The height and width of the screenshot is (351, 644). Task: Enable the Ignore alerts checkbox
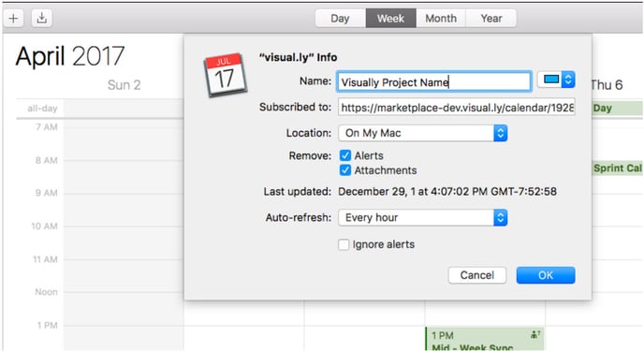[x=344, y=244]
